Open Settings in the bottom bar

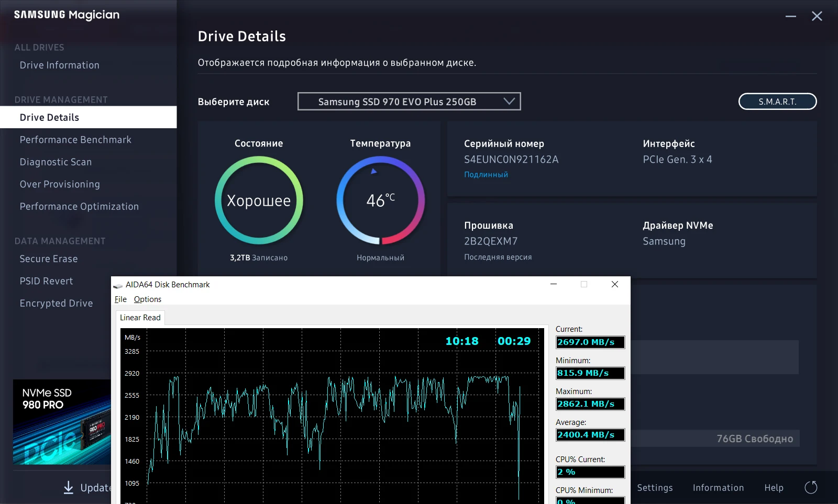pyautogui.click(x=655, y=488)
